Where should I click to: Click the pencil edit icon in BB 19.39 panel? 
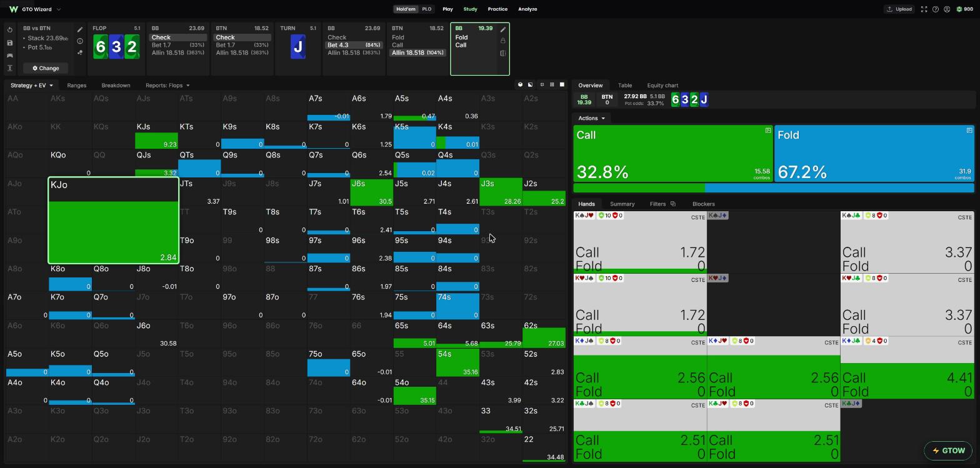(503, 29)
